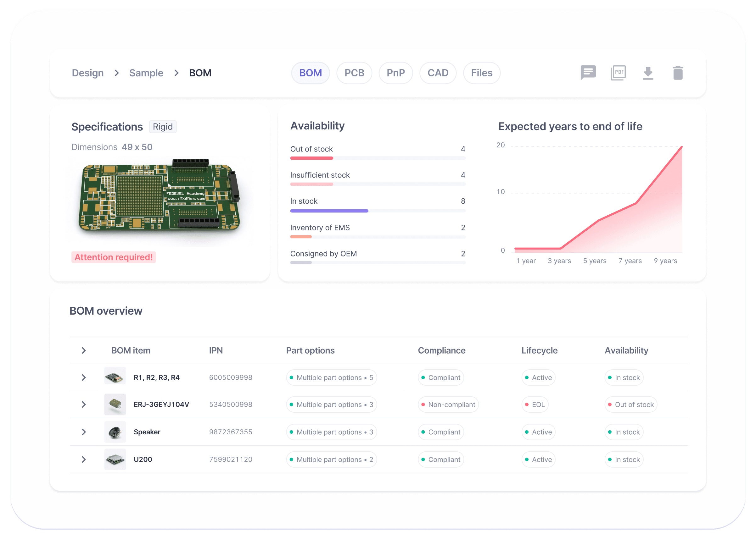Viewport: 756px width, 539px height.
Task: Go to Design breadcrumb link
Action: [88, 73]
